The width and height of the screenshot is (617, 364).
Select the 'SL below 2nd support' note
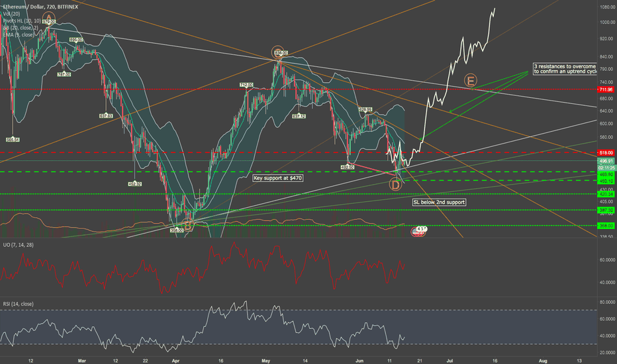(x=439, y=203)
